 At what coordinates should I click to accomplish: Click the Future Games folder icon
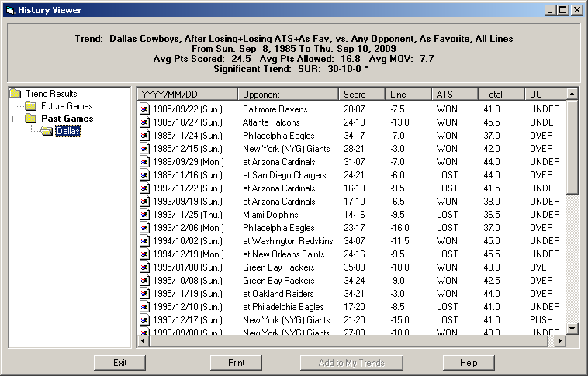coord(31,106)
